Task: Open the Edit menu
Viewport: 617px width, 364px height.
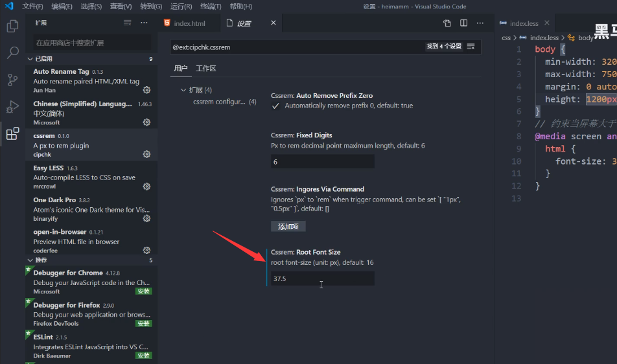Action: pyautogui.click(x=62, y=6)
